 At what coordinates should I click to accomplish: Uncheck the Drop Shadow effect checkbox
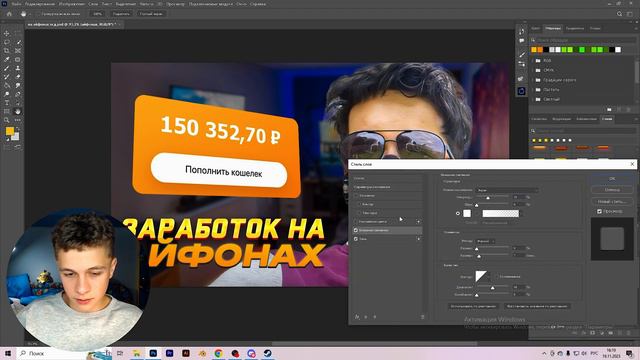356,239
